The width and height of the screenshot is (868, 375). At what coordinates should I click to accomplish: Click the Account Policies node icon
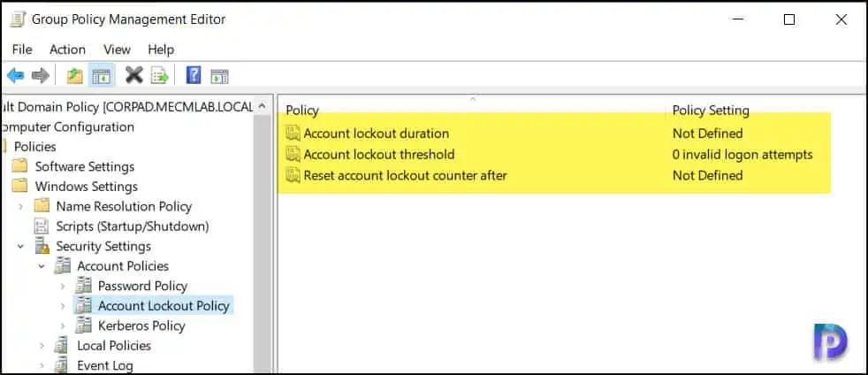click(63, 266)
